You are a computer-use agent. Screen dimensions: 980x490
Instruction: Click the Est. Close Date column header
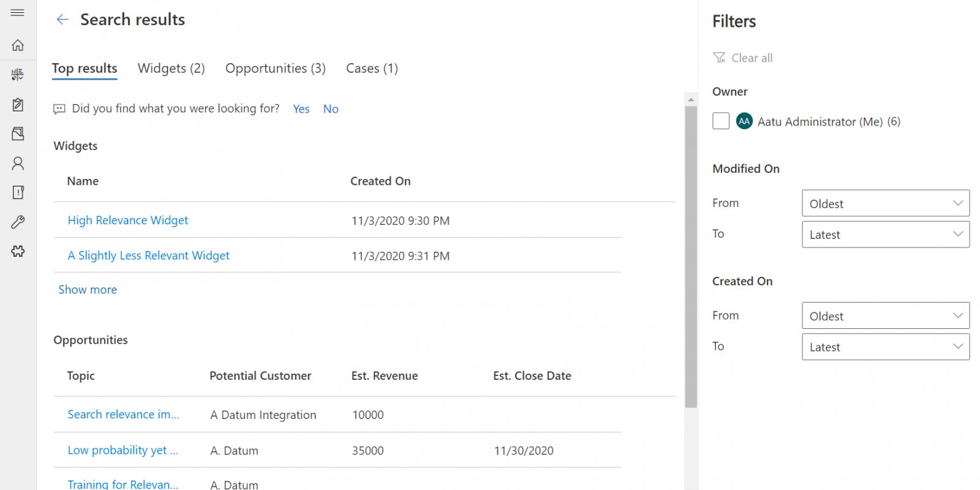(532, 376)
